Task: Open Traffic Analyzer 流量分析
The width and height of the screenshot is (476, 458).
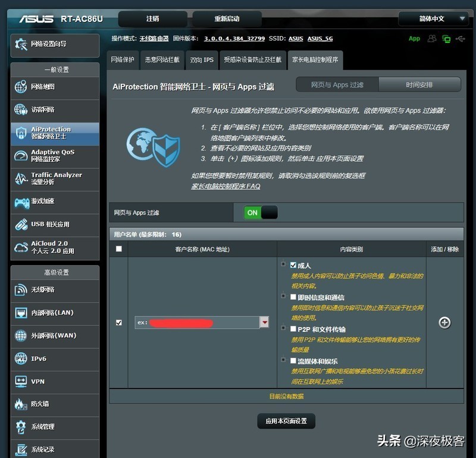Action: coord(55,178)
